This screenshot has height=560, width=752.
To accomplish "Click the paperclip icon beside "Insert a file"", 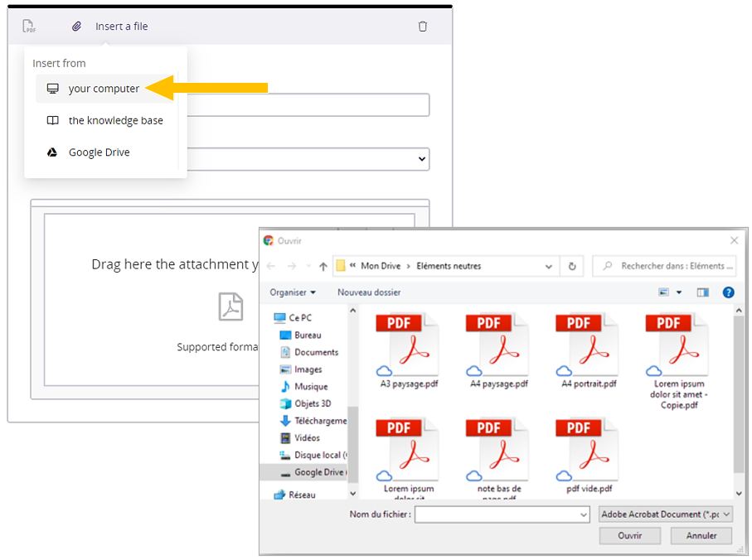I will click(76, 26).
